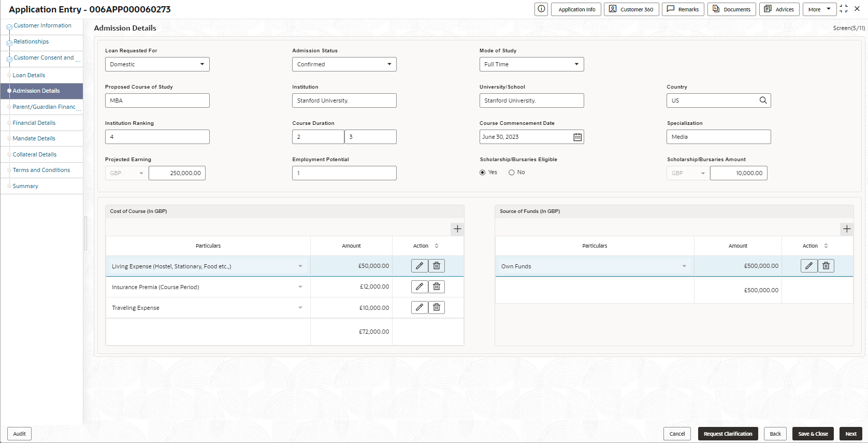Image resolution: width=868 pixels, height=443 pixels.
Task: Add new Source of Funds row
Action: tap(847, 229)
